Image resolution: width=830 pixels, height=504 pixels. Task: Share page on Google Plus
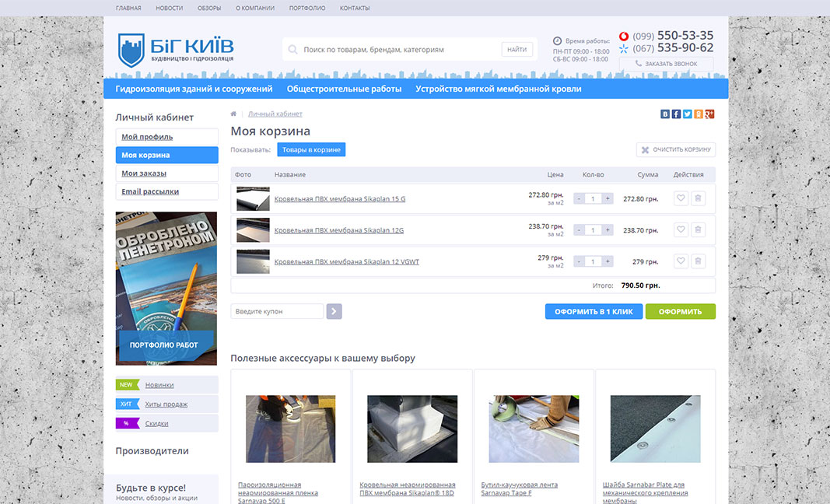pyautogui.click(x=710, y=114)
